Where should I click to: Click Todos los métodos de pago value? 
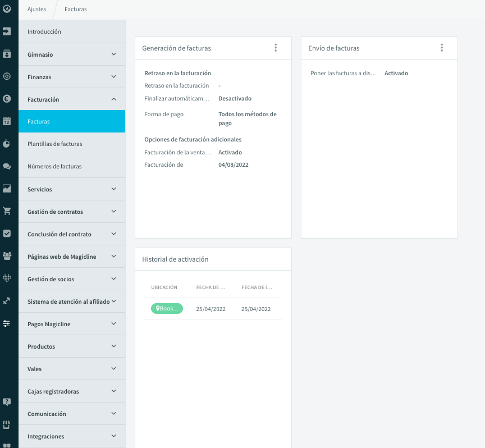(248, 118)
